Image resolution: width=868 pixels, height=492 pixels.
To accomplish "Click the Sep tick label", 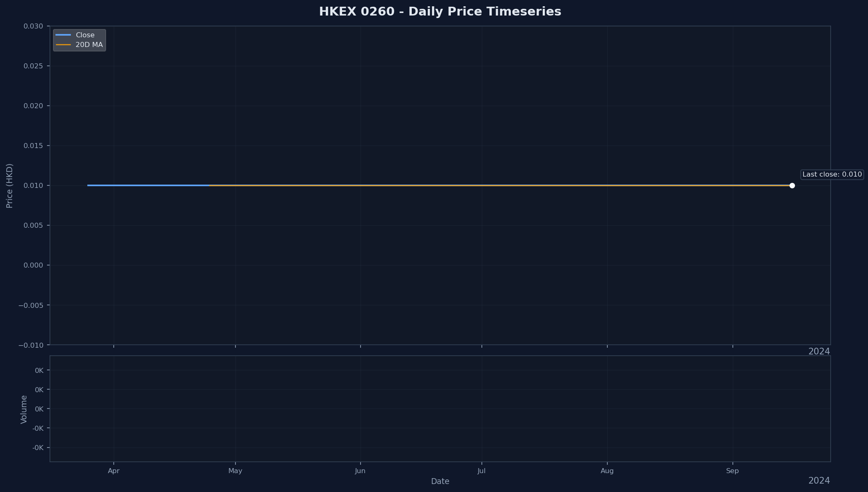I will 732,471.
